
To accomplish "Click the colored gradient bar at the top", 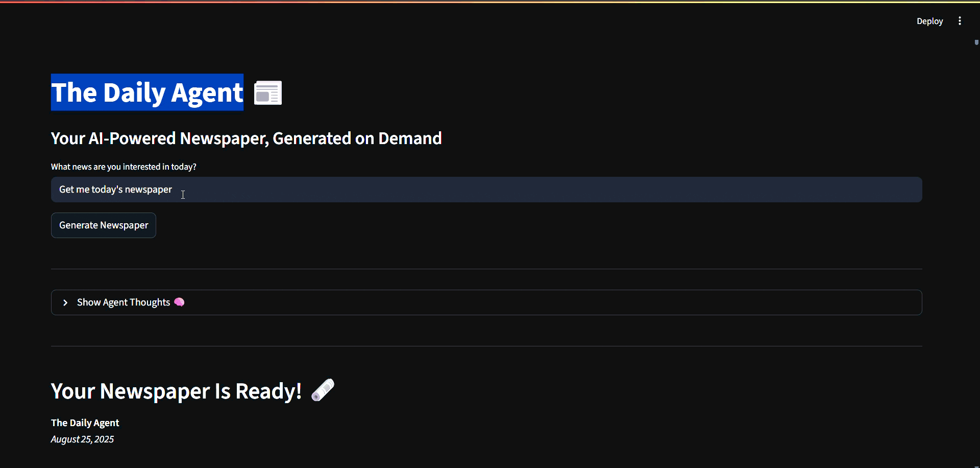I will [490, 2].
